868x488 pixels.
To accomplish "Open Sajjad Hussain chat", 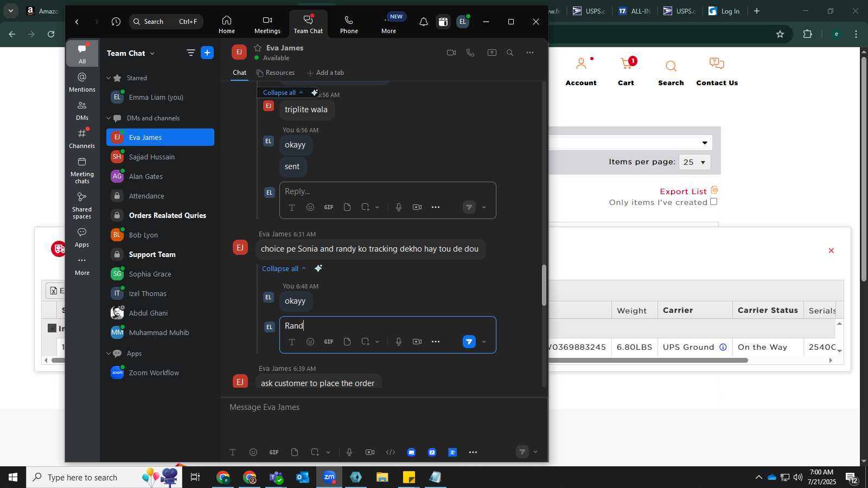I will click(160, 157).
